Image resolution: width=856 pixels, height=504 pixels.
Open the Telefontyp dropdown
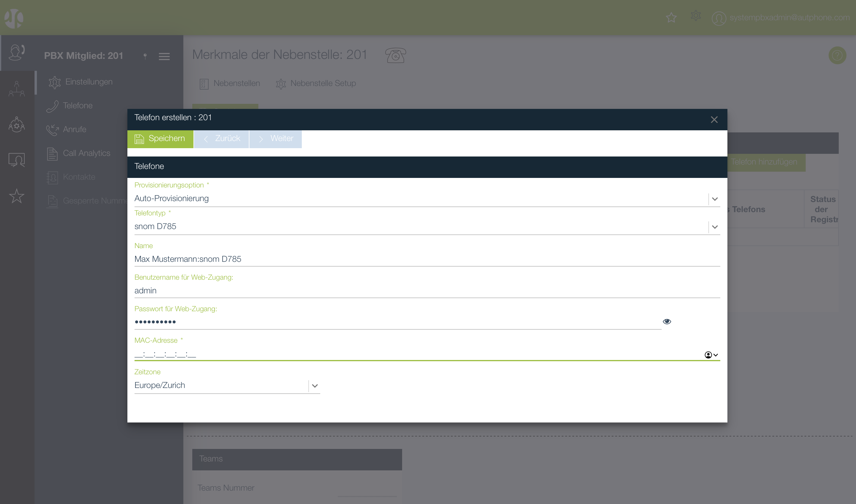click(715, 227)
